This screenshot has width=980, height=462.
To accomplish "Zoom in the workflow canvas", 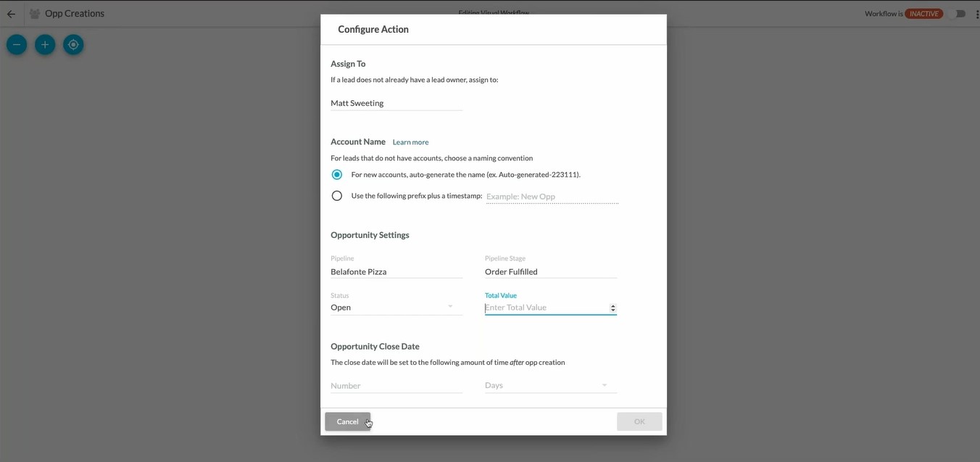I will pos(45,45).
